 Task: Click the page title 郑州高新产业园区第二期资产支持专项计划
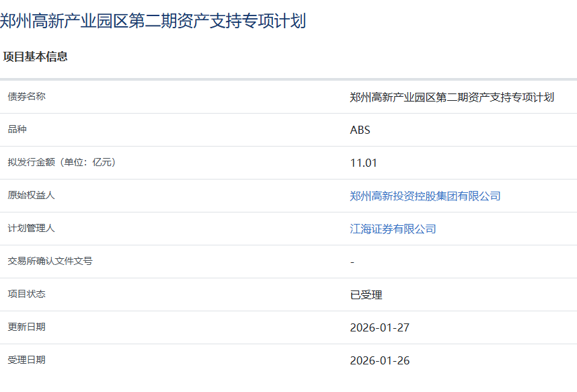click(153, 21)
